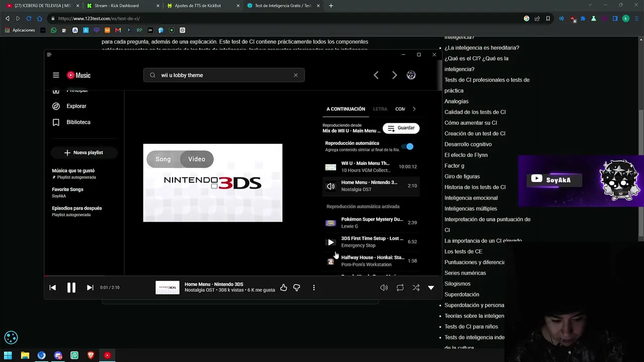The image size is (644, 362).
Task: Share the page via address bar icon
Action: 537,19
